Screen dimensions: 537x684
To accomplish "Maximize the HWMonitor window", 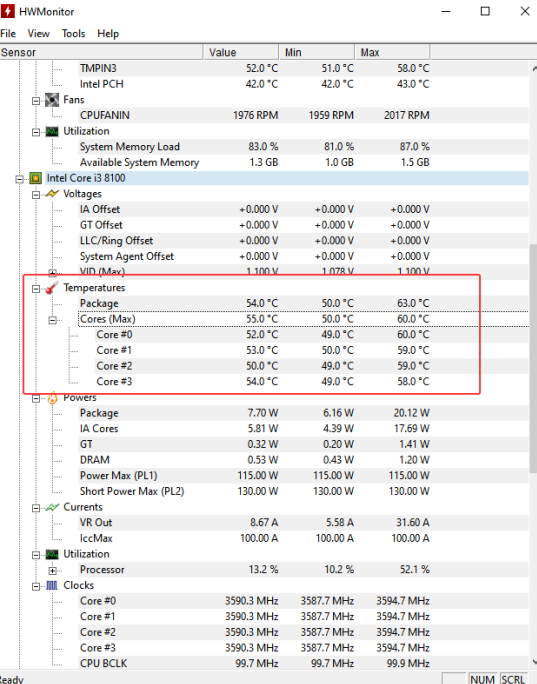I will 485,11.
